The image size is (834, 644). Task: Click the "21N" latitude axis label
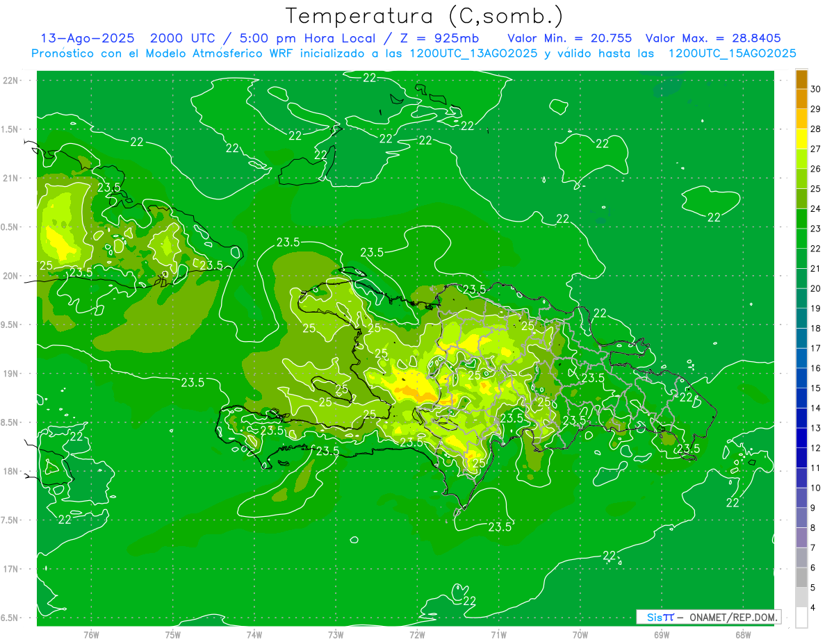[11, 179]
